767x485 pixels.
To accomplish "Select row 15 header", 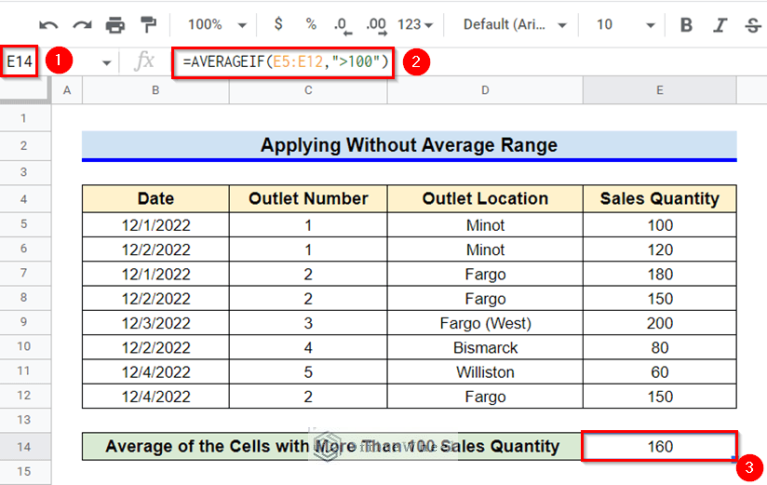I will [24, 472].
